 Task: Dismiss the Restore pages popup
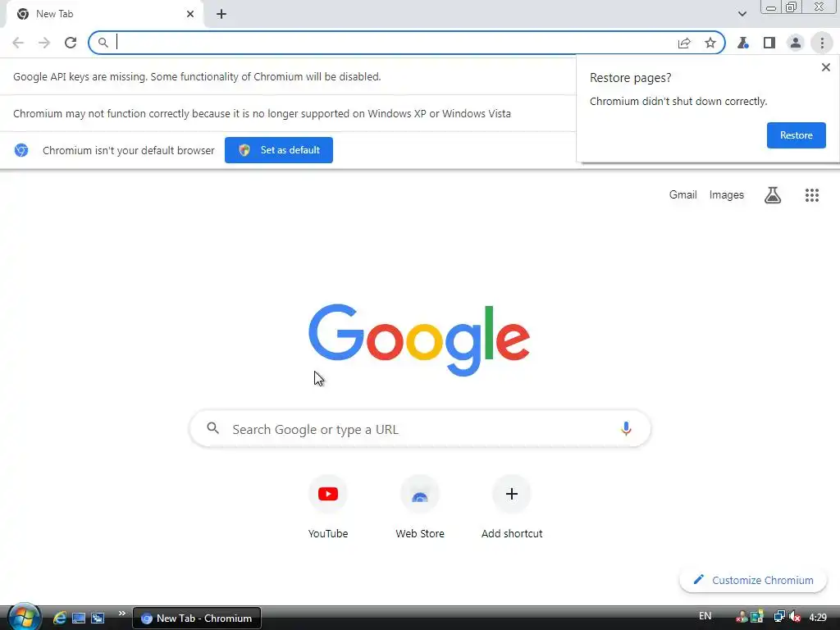[x=825, y=67]
